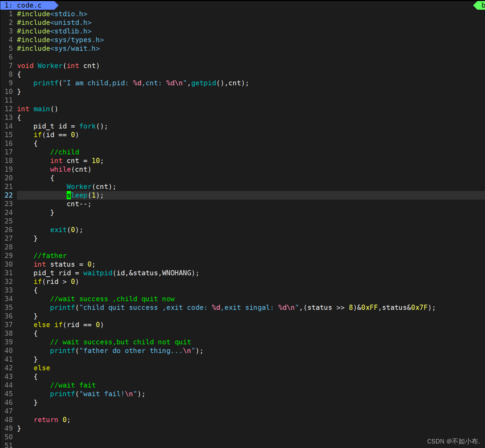Click printf 'father do other thing' statement
The width and height of the screenshot is (485, 448).
point(127,351)
